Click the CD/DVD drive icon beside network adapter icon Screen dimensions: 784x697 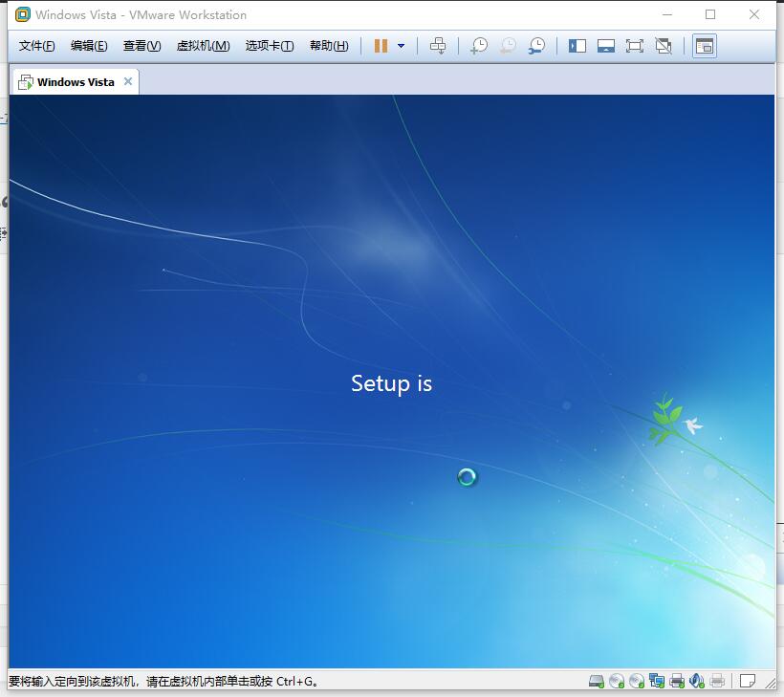637,681
